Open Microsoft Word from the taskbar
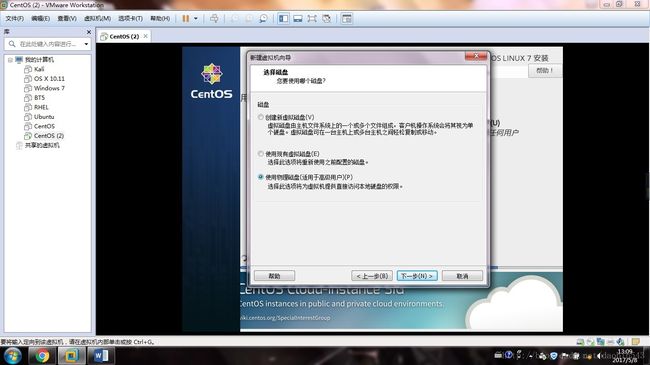Image resolution: width=650 pixels, height=365 pixels. coord(101,356)
